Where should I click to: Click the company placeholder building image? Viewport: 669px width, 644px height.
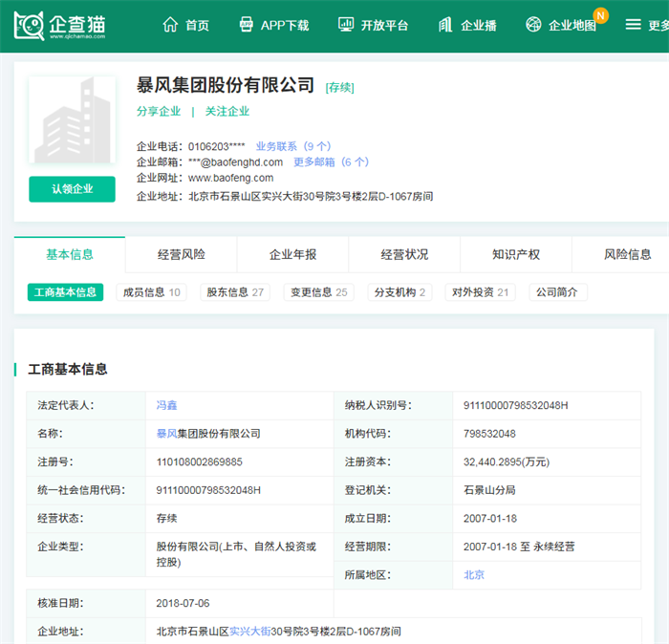[x=72, y=119]
